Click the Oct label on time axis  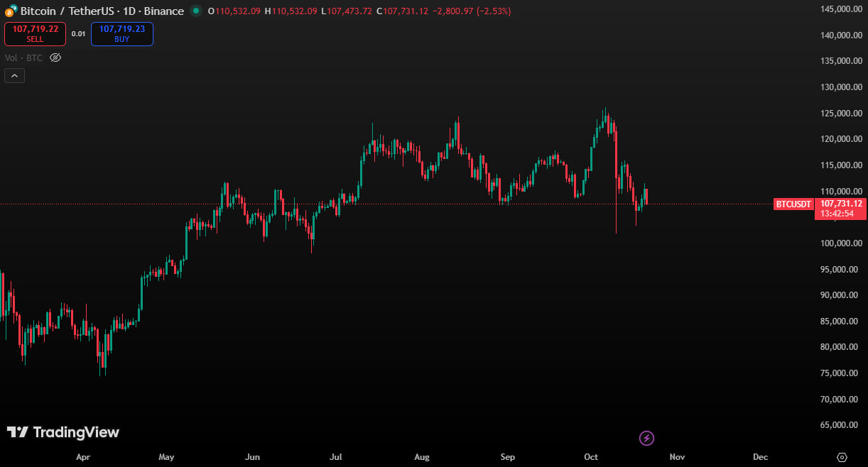(x=591, y=457)
